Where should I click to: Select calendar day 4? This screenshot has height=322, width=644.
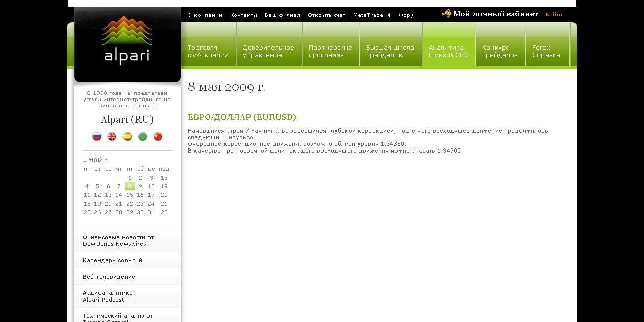coord(87,186)
